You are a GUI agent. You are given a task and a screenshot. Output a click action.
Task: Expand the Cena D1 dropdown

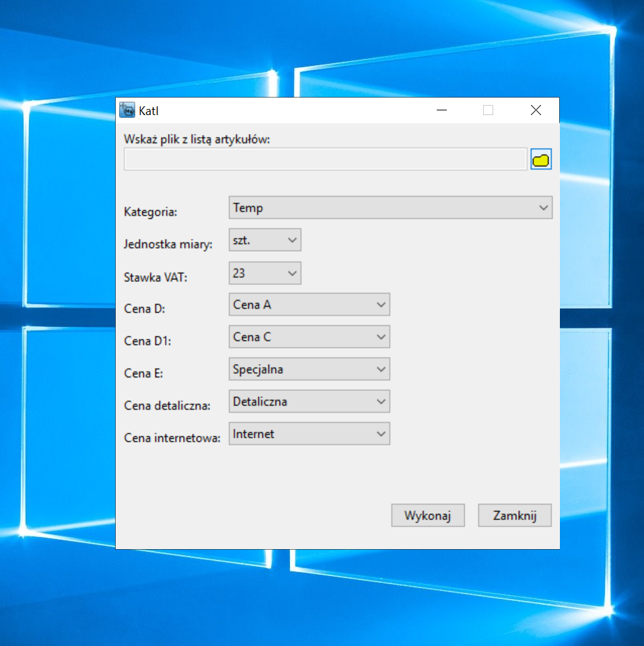tap(310, 337)
